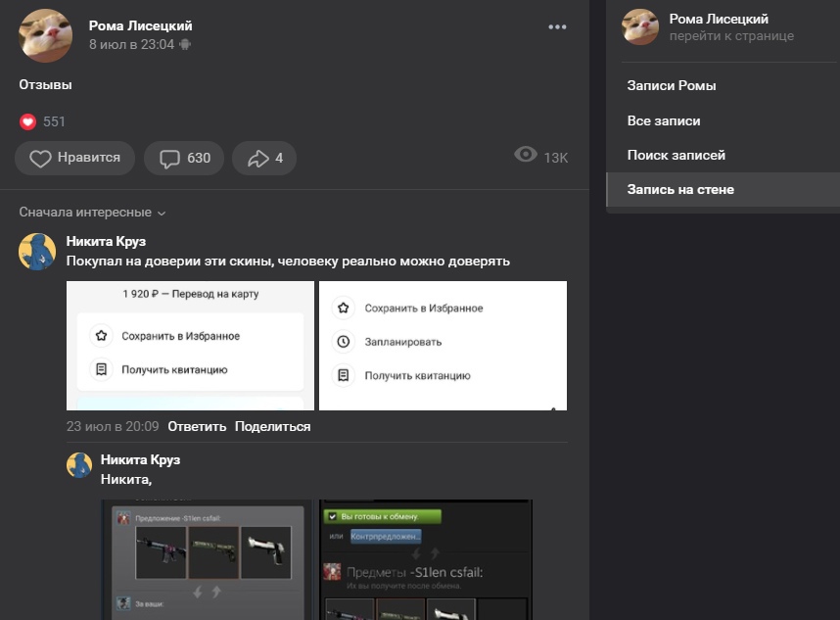Image resolution: width=840 pixels, height=620 pixels.
Task: Share the post using the arrow button
Action: [x=264, y=158]
